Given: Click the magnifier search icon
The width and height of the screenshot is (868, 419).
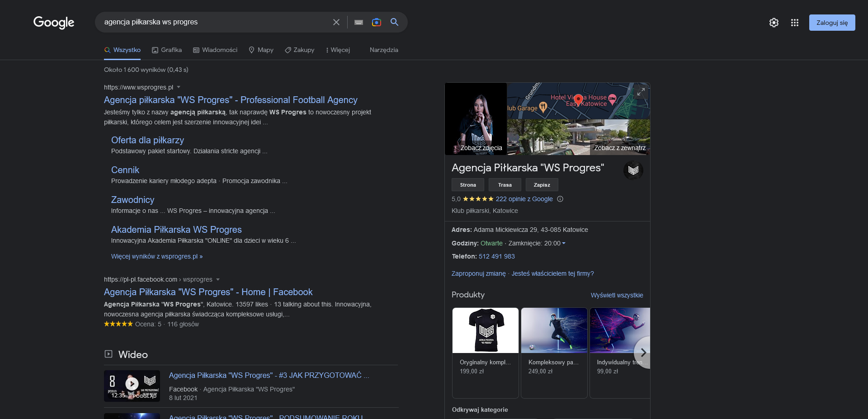Looking at the screenshot, I should (x=395, y=22).
